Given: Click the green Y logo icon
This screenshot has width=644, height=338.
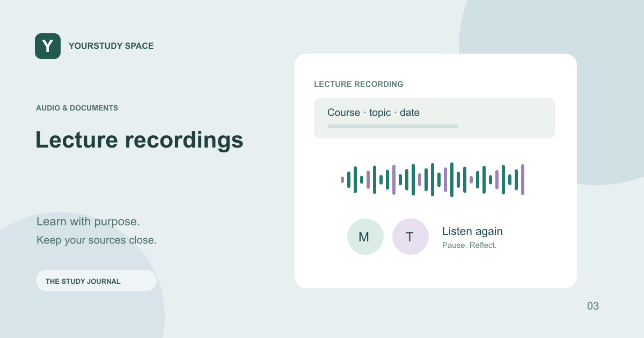Looking at the screenshot, I should pos(48,46).
